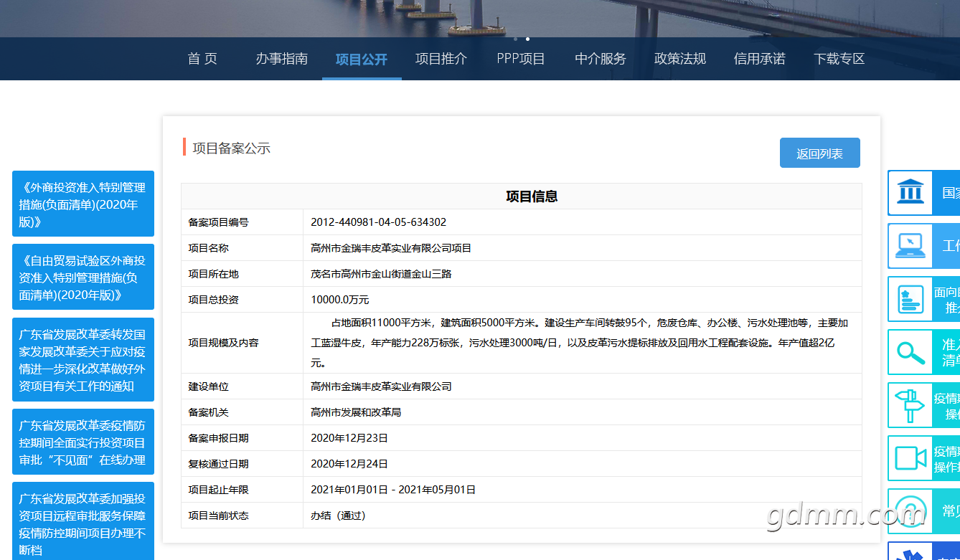Viewport: 960px width, 560px height.
Task: Select the first banner carousel dot
Action: [515, 39]
